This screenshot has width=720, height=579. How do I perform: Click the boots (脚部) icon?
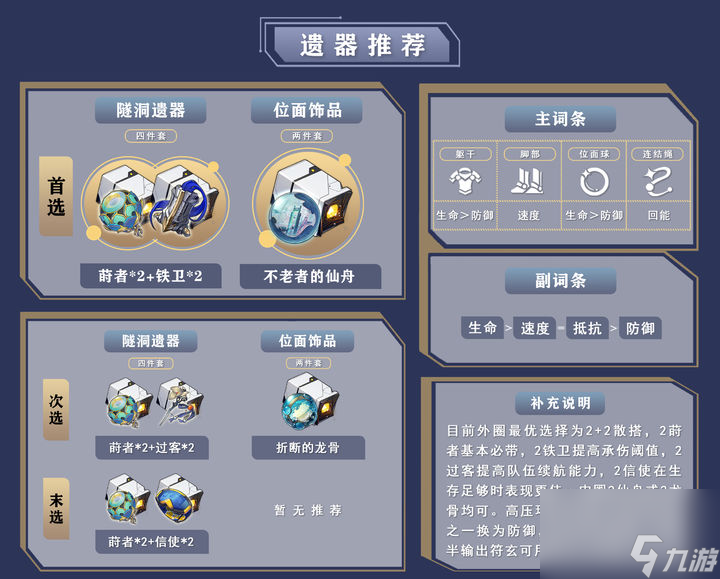point(529,181)
